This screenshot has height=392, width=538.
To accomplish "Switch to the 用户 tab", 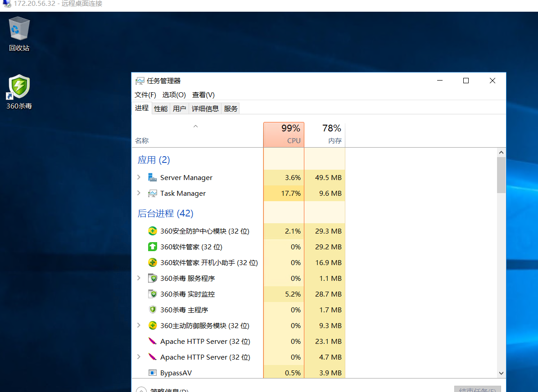I will (x=180, y=109).
